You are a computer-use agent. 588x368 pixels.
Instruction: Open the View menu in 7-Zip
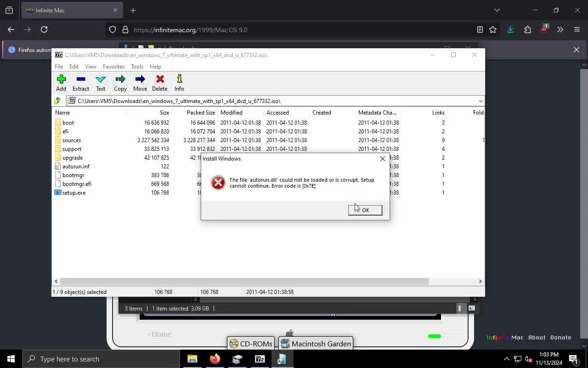[90, 67]
